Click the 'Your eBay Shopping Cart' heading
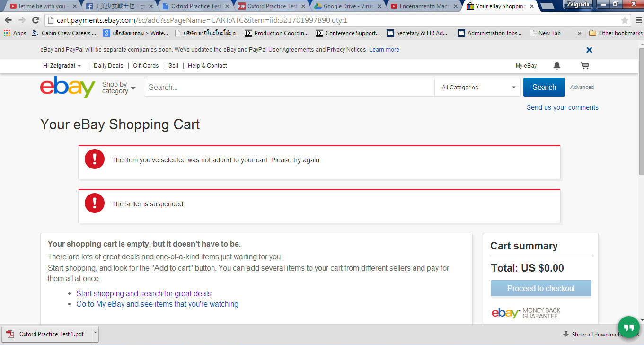Viewport: 644px width, 345px height. click(120, 124)
